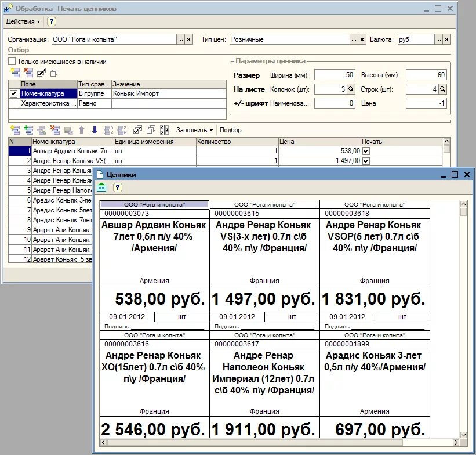Clear the Тип цен field with X button

(362, 39)
